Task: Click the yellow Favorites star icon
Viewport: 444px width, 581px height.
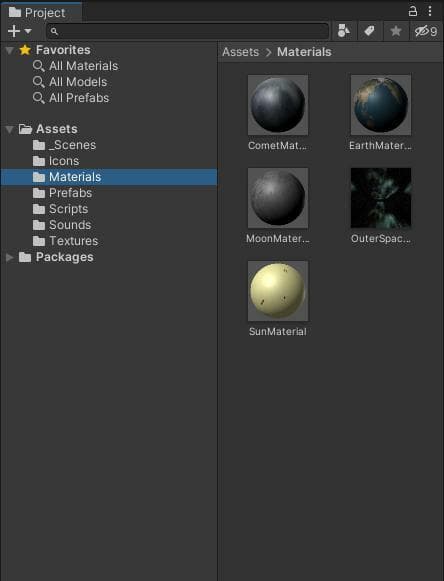Action: pyautogui.click(x=25, y=50)
